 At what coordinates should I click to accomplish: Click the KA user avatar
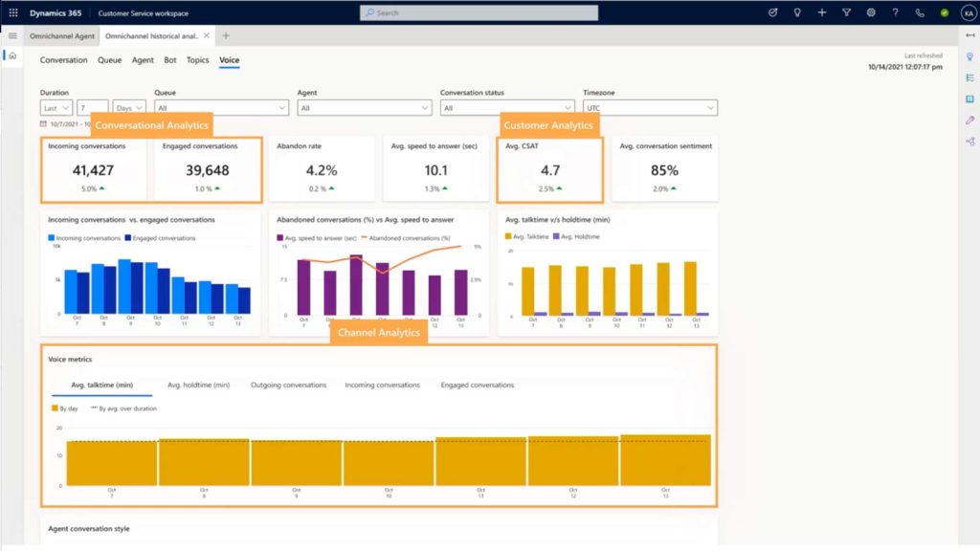point(968,12)
